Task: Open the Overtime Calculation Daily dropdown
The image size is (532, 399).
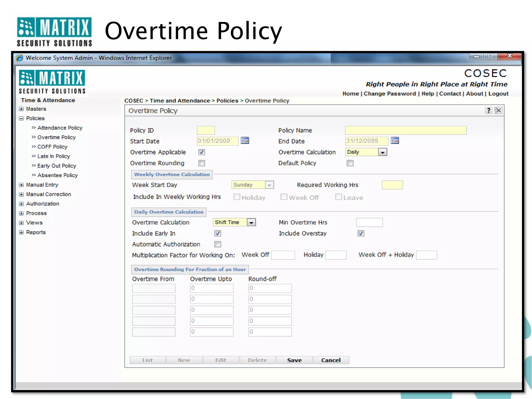Action: click(x=366, y=152)
